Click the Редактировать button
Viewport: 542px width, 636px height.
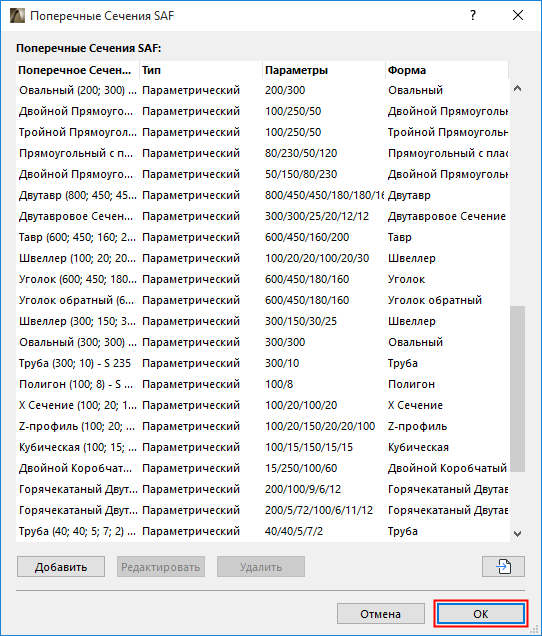click(161, 566)
